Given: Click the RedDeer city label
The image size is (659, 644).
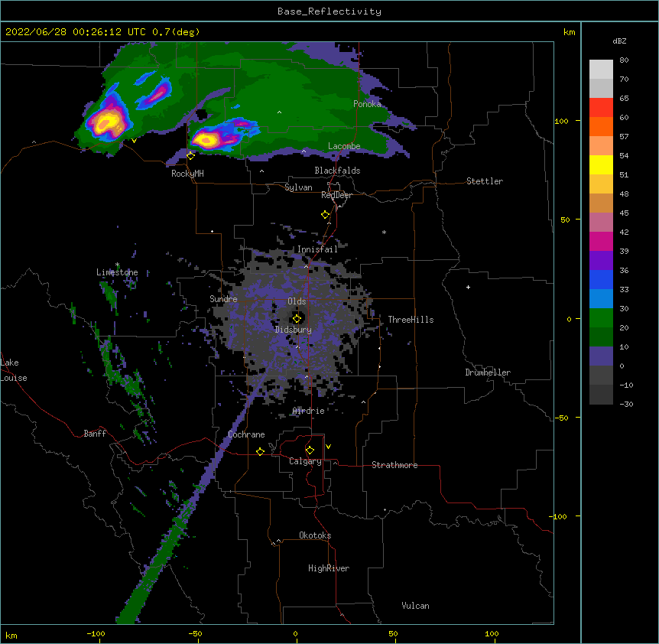Looking at the screenshot, I should pos(336,195).
